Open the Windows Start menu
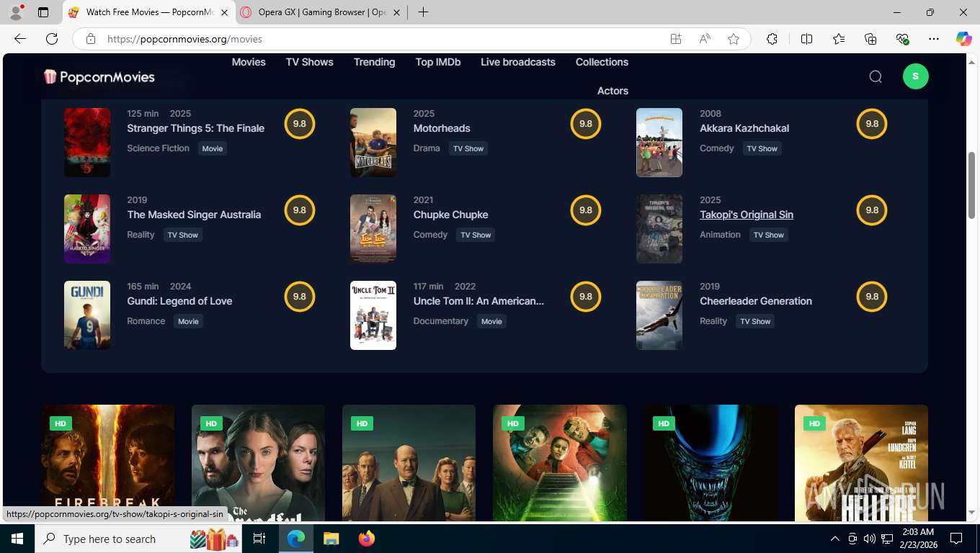 pos(17,539)
